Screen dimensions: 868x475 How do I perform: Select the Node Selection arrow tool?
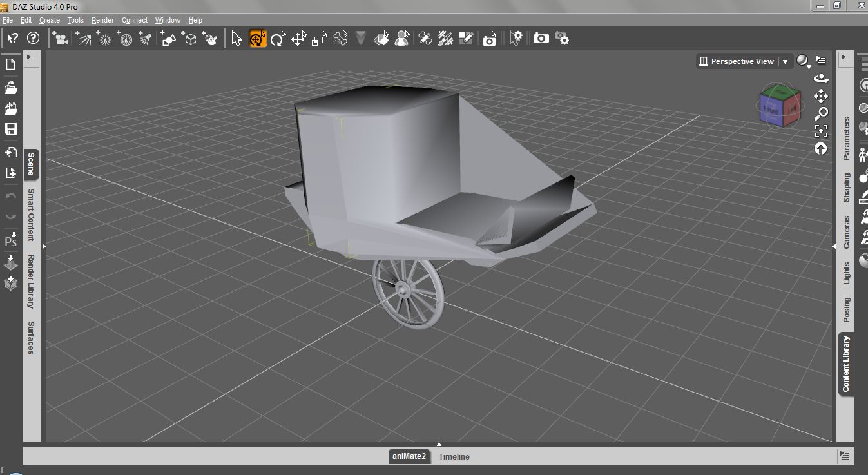236,39
